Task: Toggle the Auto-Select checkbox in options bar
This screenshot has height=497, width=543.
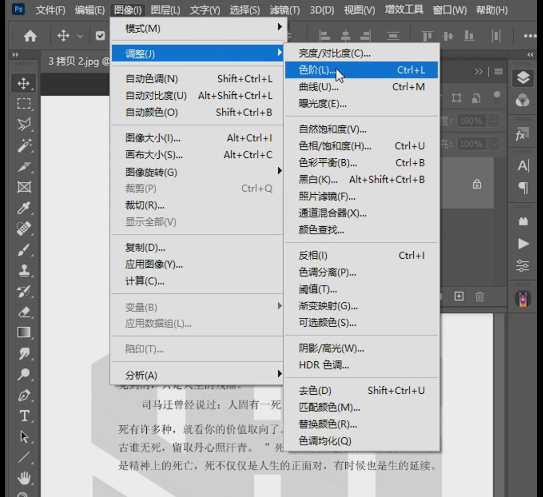Action: 100,36
